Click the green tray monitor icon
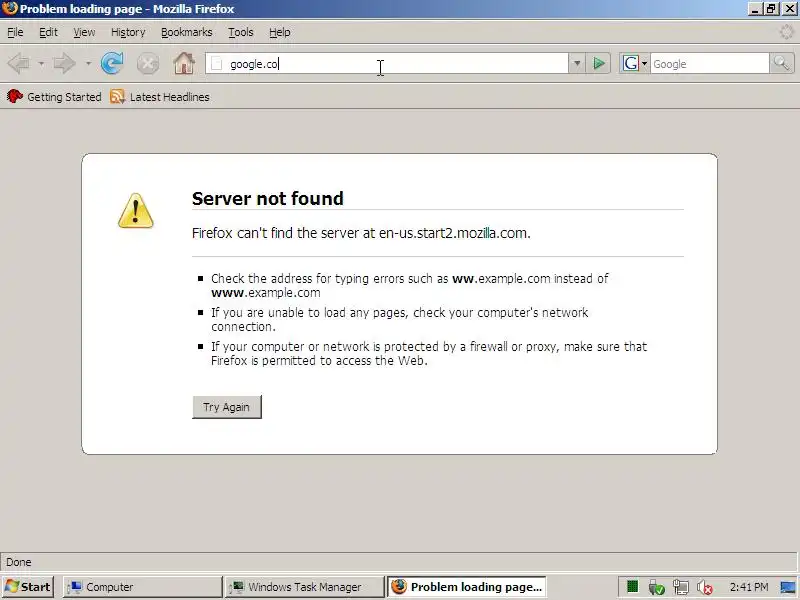 click(633, 587)
